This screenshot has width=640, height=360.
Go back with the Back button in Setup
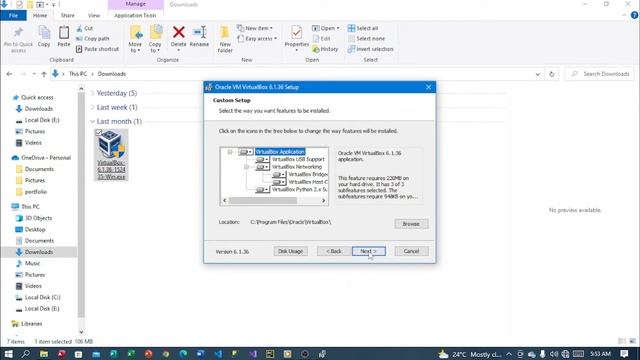pyautogui.click(x=333, y=251)
